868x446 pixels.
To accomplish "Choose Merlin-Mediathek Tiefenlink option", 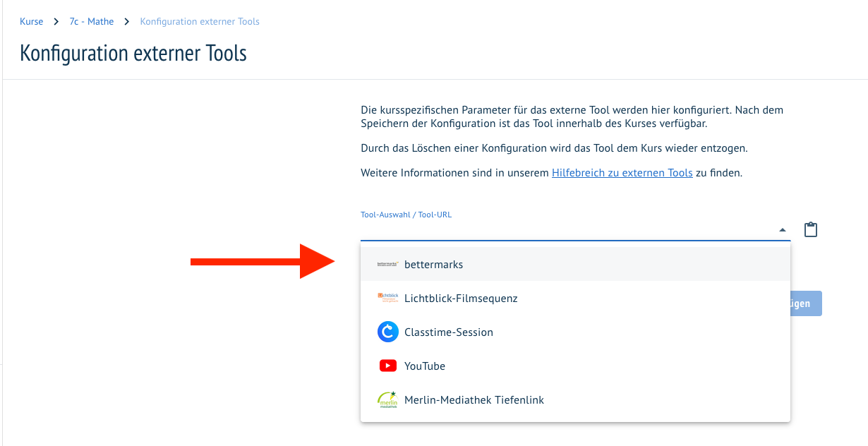I will 576,399.
